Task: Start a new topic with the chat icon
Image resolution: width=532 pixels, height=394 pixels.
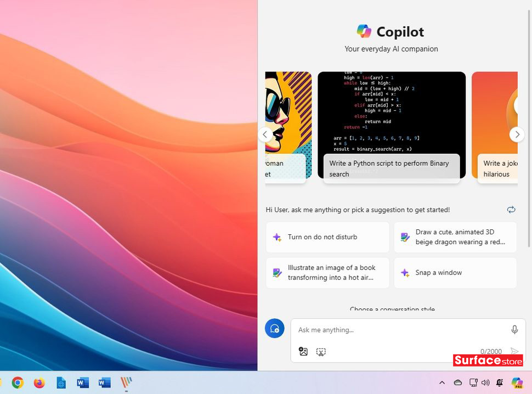Action: 275,328
